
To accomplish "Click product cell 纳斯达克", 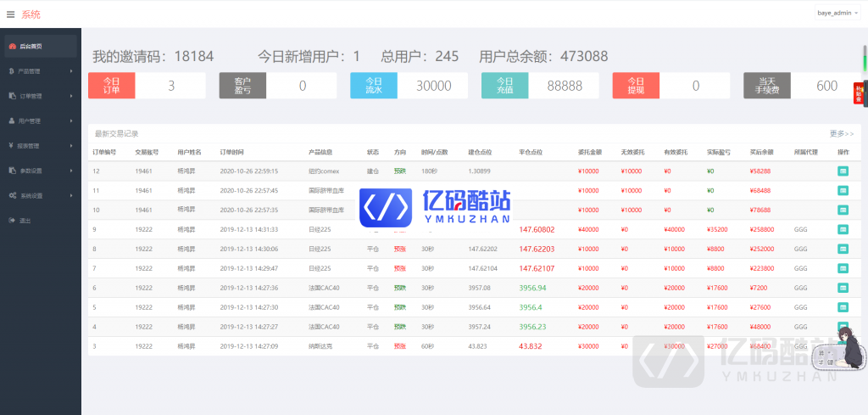I will [x=320, y=345].
